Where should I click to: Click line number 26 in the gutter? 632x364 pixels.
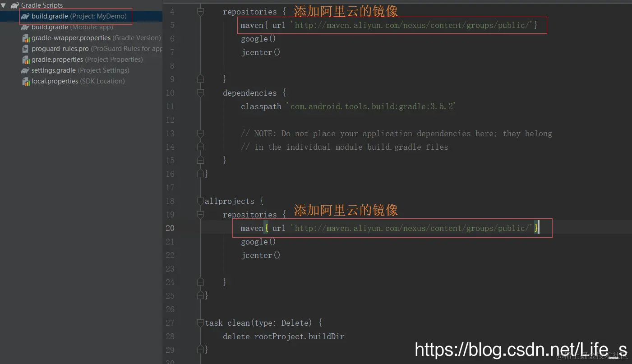click(170, 309)
